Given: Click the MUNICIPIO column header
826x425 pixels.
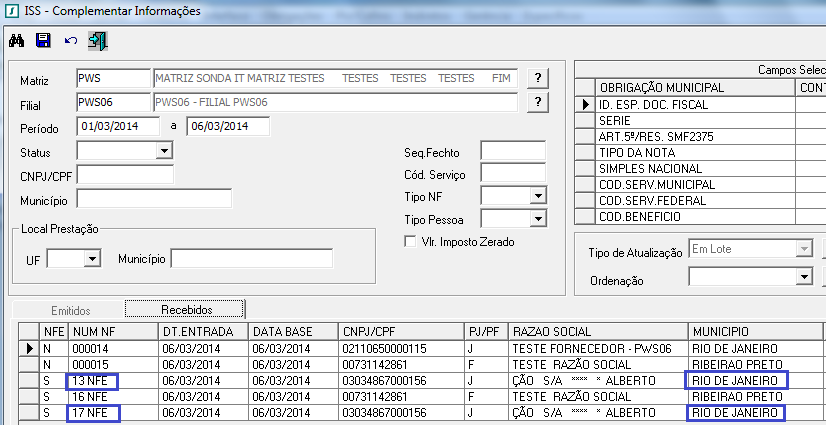Looking at the screenshot, I should pyautogui.click(x=755, y=331).
